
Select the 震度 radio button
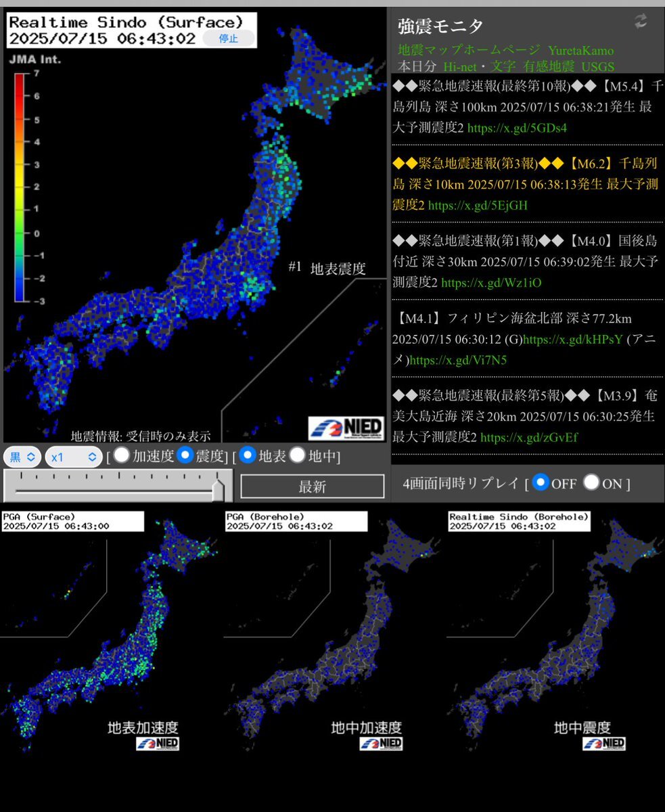(185, 455)
